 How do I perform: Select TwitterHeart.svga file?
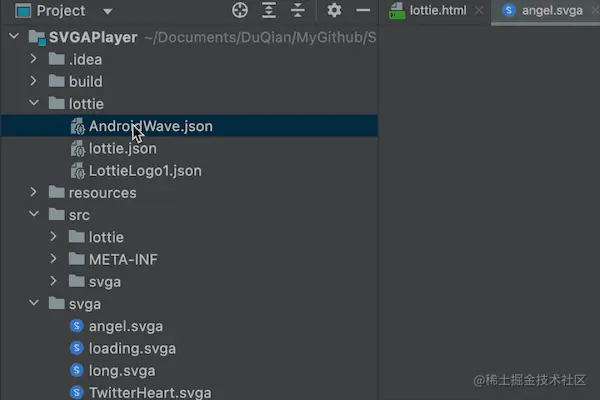coord(149,392)
